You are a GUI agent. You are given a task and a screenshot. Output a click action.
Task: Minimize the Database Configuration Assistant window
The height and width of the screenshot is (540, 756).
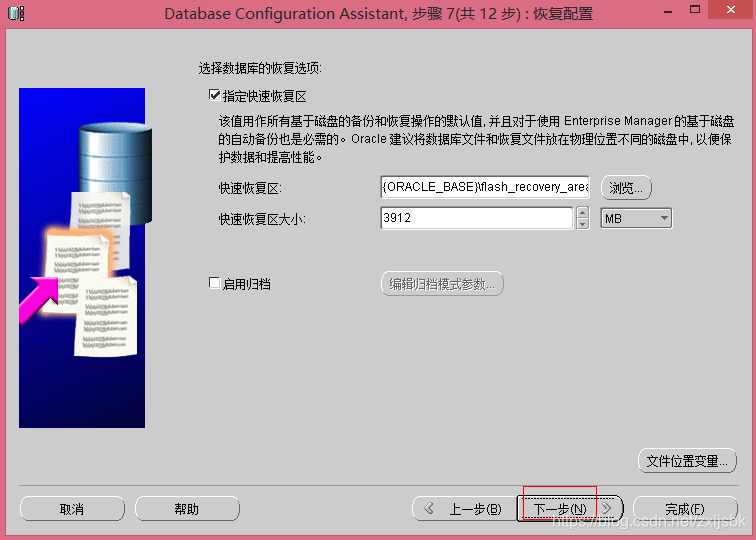668,12
